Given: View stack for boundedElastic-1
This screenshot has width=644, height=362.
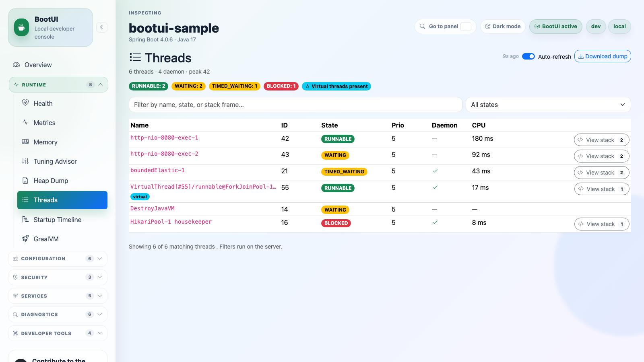Looking at the screenshot, I should tap(601, 173).
